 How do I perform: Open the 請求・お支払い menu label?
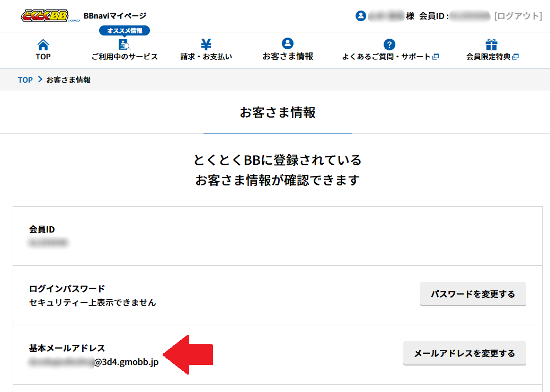point(206,57)
